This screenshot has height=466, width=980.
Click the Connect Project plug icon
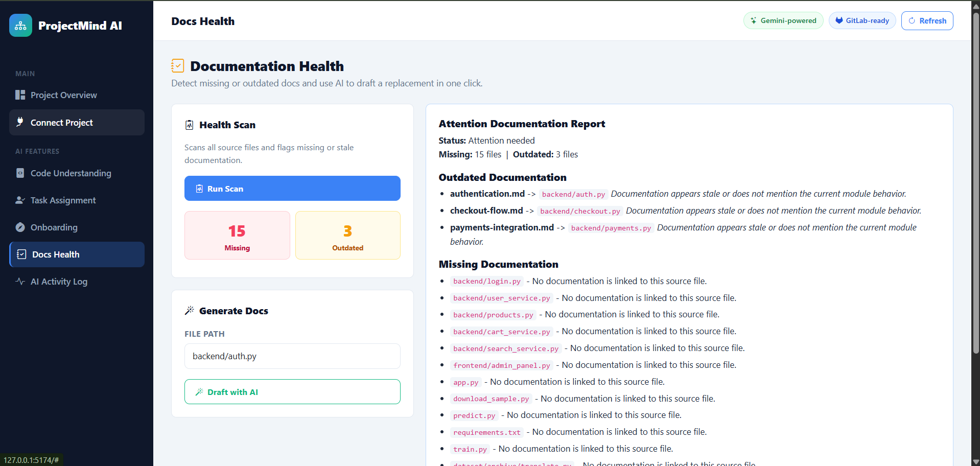click(x=20, y=122)
